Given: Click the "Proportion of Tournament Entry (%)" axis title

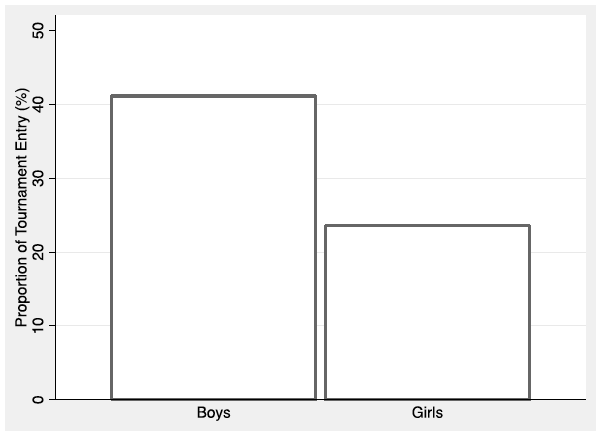Looking at the screenshot, I should tap(22, 207).
